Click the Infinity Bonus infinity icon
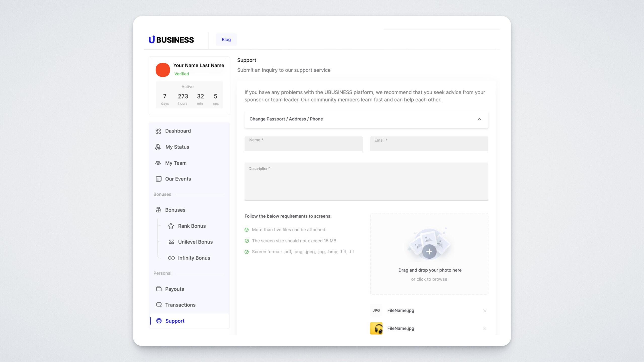644x362 pixels. pyautogui.click(x=171, y=258)
